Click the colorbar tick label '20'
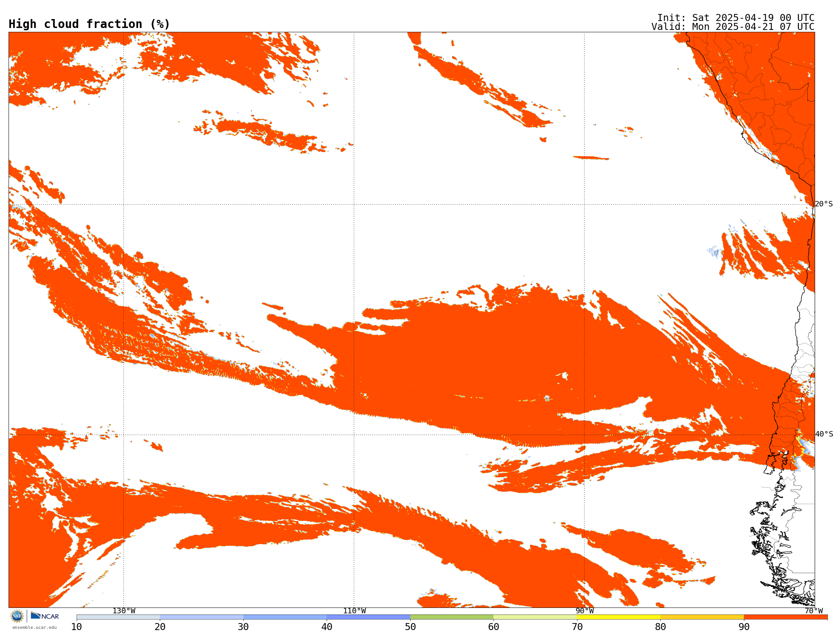Screen dimensions: 840x632 click(x=160, y=627)
